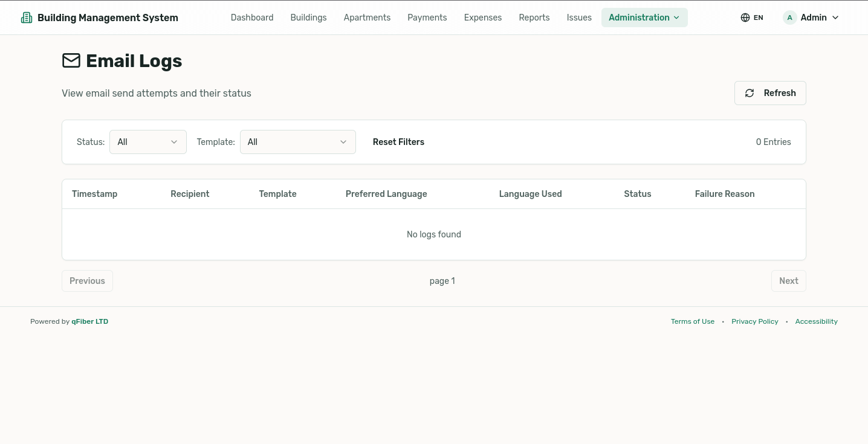Open the Template filter dropdown
The image size is (868, 444).
coord(297,142)
